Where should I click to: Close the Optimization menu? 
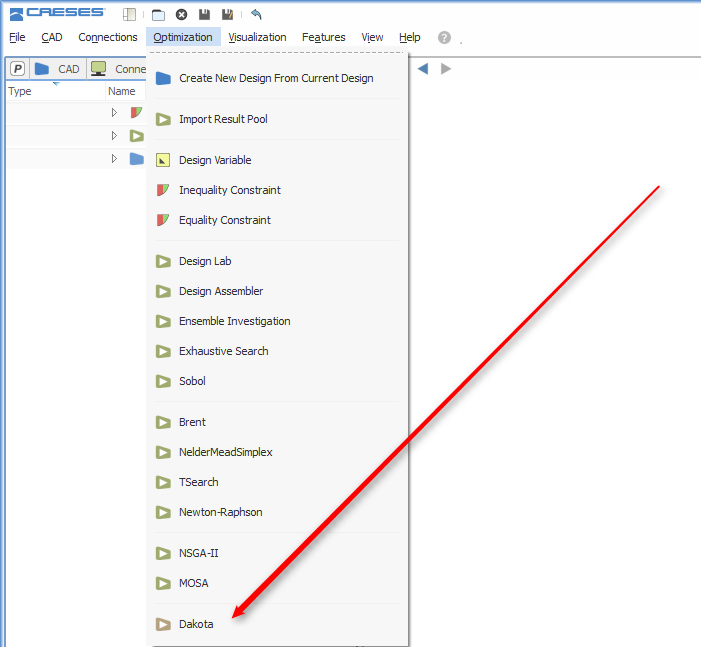coord(183,37)
